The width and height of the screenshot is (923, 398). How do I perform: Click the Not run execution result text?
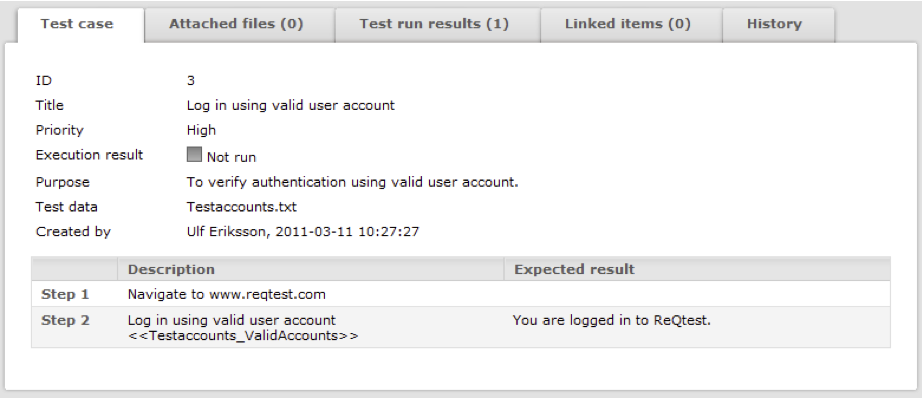[231, 157]
